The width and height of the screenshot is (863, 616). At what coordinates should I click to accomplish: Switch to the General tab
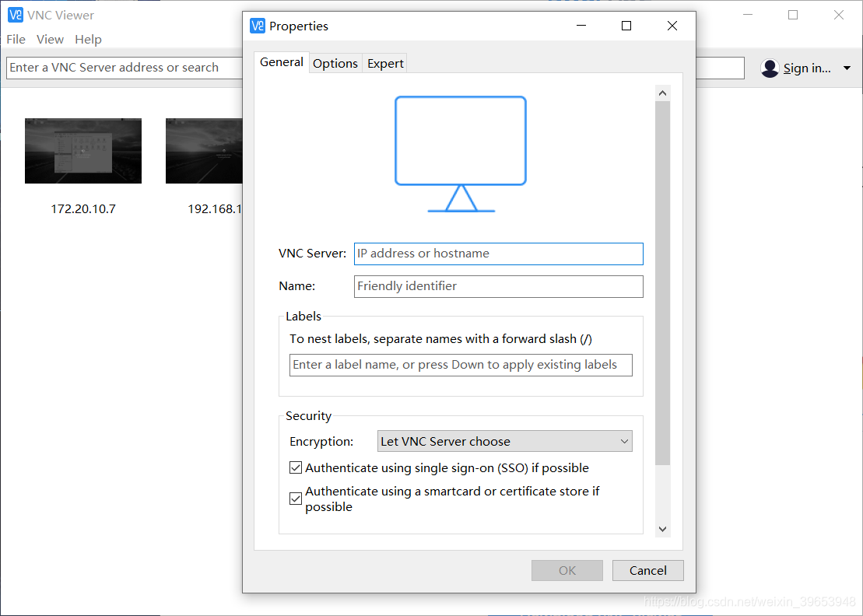tap(281, 62)
